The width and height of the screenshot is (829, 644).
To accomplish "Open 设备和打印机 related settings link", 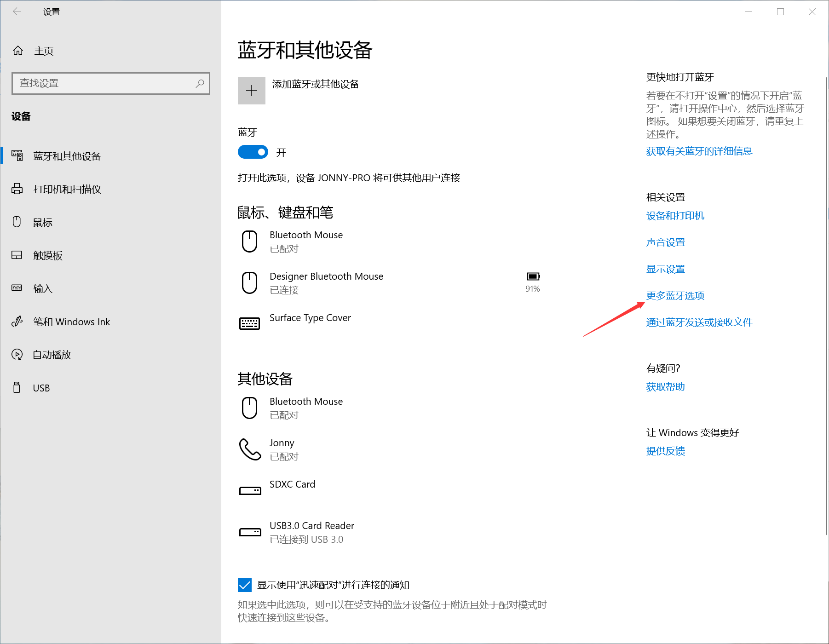I will (675, 216).
